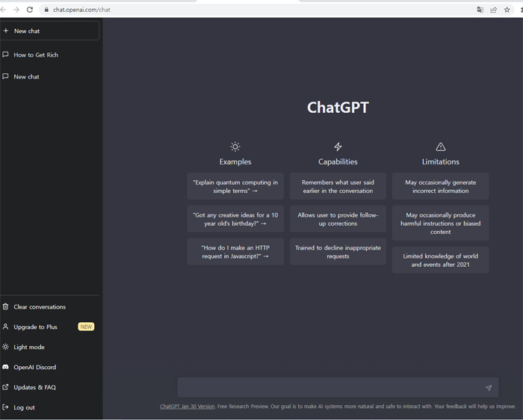Viewport: 523px width, 420px height.
Task: Click the browser address bar URL
Action: pos(81,10)
